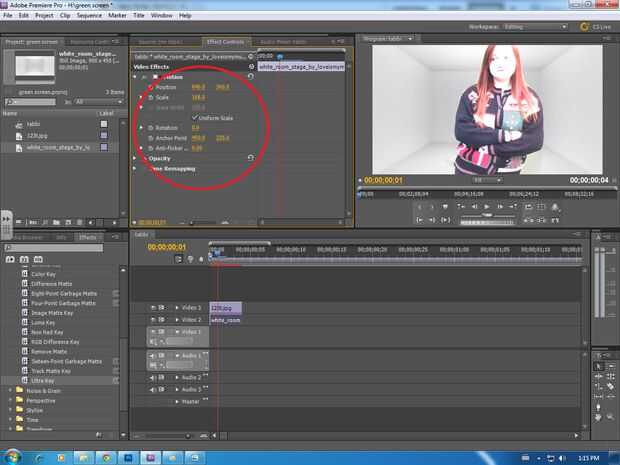Image resolution: width=620 pixels, height=465 pixels.
Task: Mute the Audio 1 track speaker
Action: [x=153, y=355]
